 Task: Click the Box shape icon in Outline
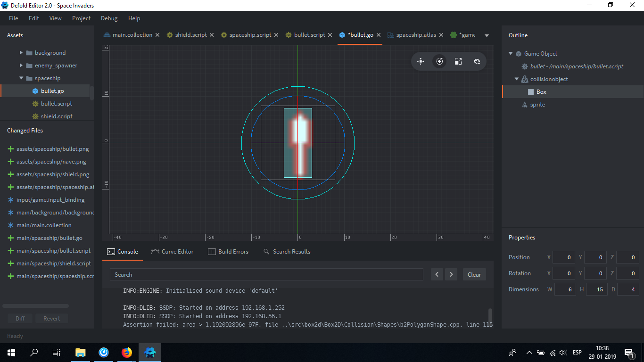pyautogui.click(x=531, y=92)
